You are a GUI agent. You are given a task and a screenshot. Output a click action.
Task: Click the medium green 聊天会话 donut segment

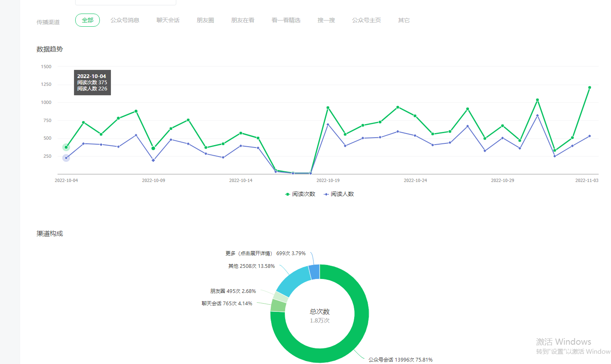tap(278, 306)
